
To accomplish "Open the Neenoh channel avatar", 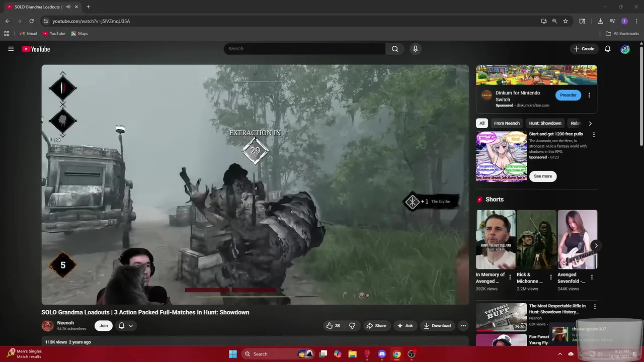I will [47, 326].
